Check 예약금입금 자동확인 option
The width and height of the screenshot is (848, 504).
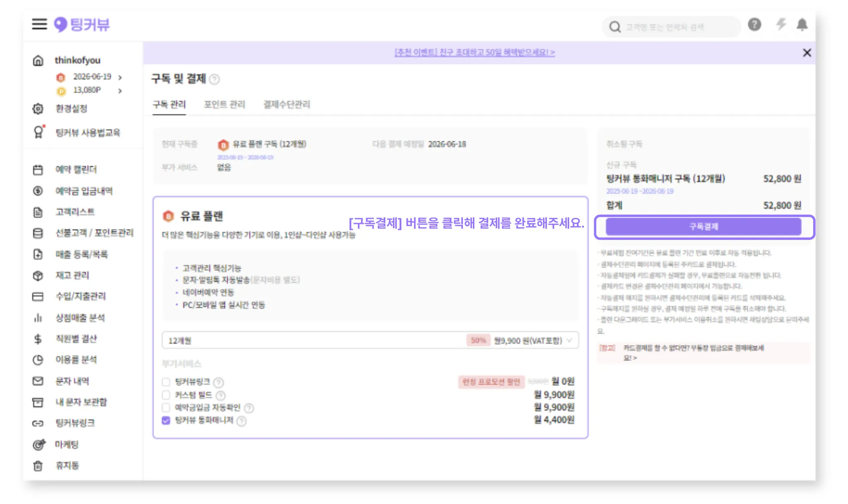point(166,408)
